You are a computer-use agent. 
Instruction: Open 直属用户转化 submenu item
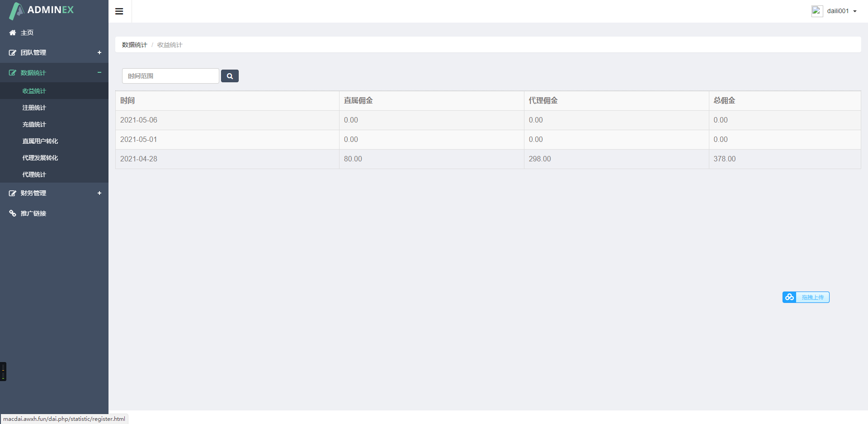[x=40, y=141]
